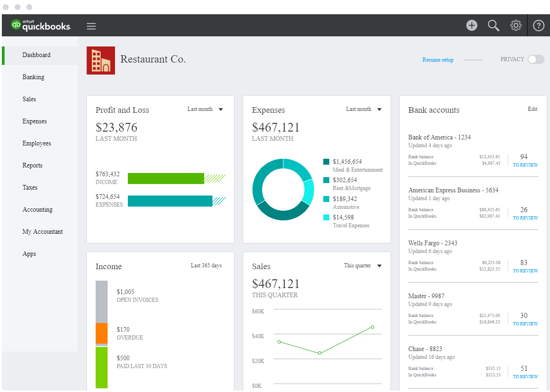Click the Resume setup link
The image size is (550, 392).
tap(438, 59)
